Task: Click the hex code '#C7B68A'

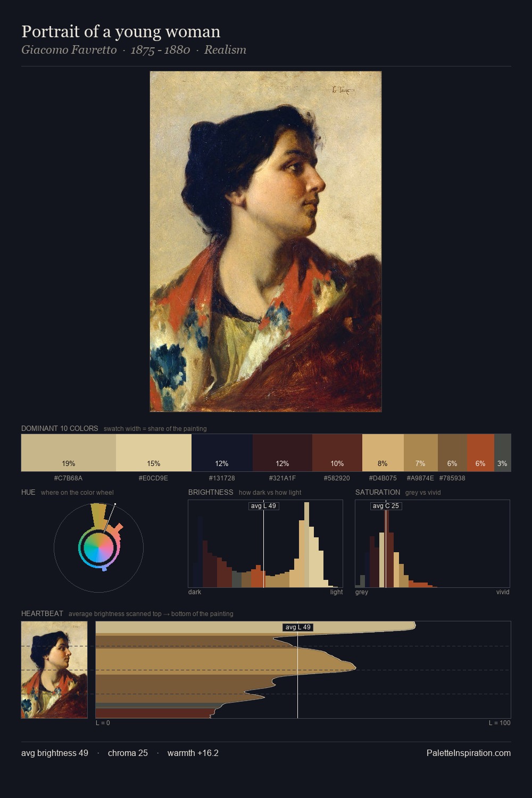Action: (69, 478)
